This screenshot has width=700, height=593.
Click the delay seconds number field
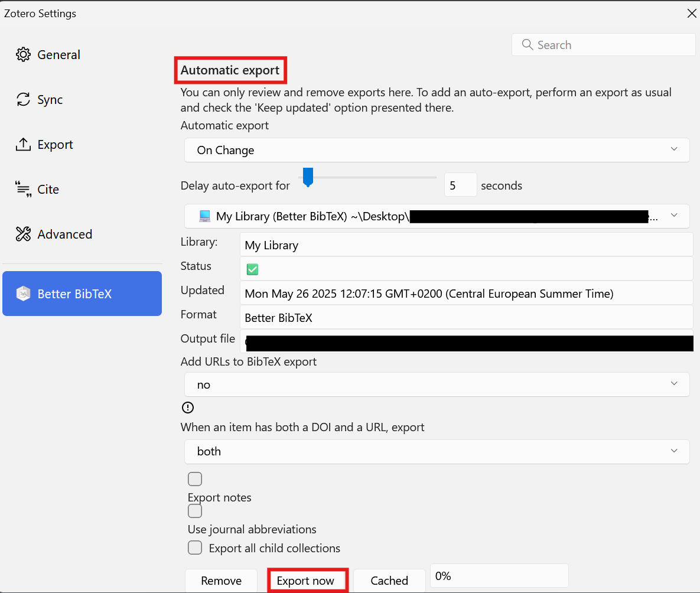461,185
